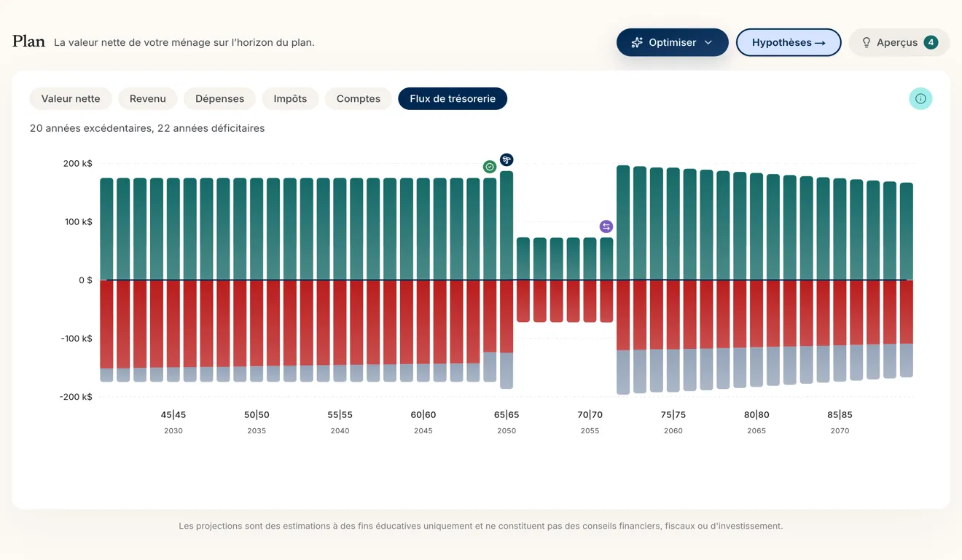
Task: Go to the Comptes tab
Action: 359,98
